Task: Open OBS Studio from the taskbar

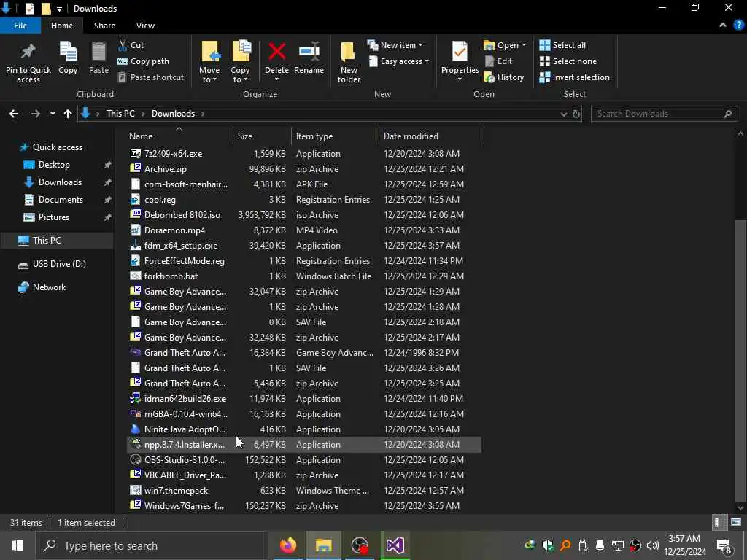Action: 359,545
